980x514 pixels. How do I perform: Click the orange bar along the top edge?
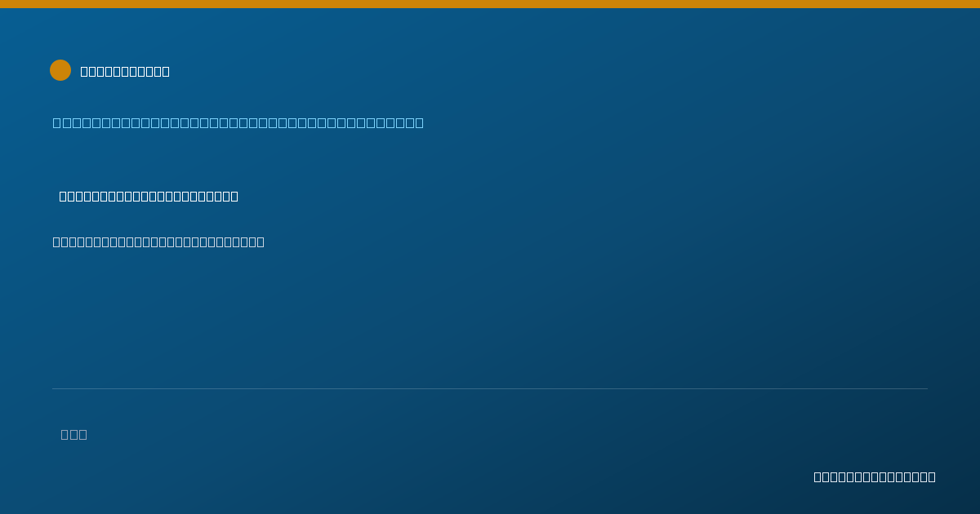pyautogui.click(x=490, y=4)
